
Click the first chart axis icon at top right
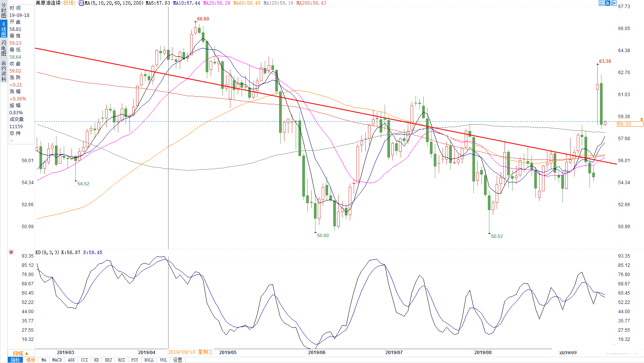point(601,3)
